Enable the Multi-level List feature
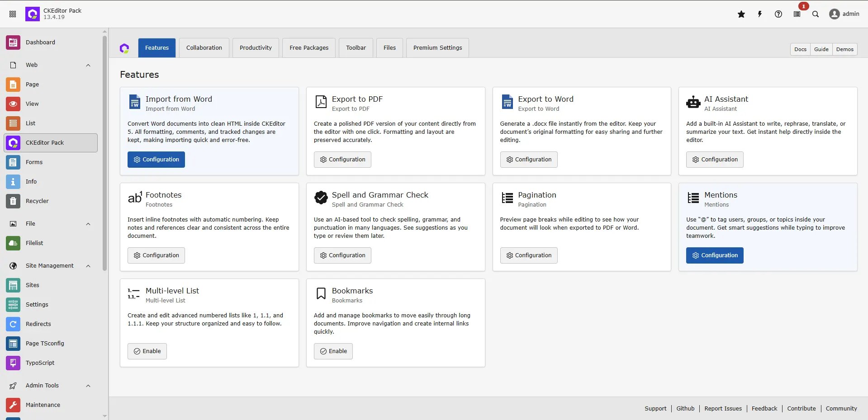This screenshot has width=868, height=420. click(x=147, y=351)
